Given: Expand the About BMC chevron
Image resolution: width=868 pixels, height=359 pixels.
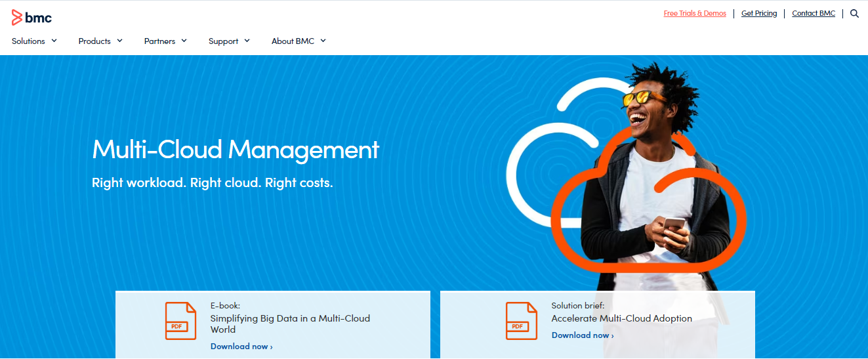Looking at the screenshot, I should (x=323, y=41).
